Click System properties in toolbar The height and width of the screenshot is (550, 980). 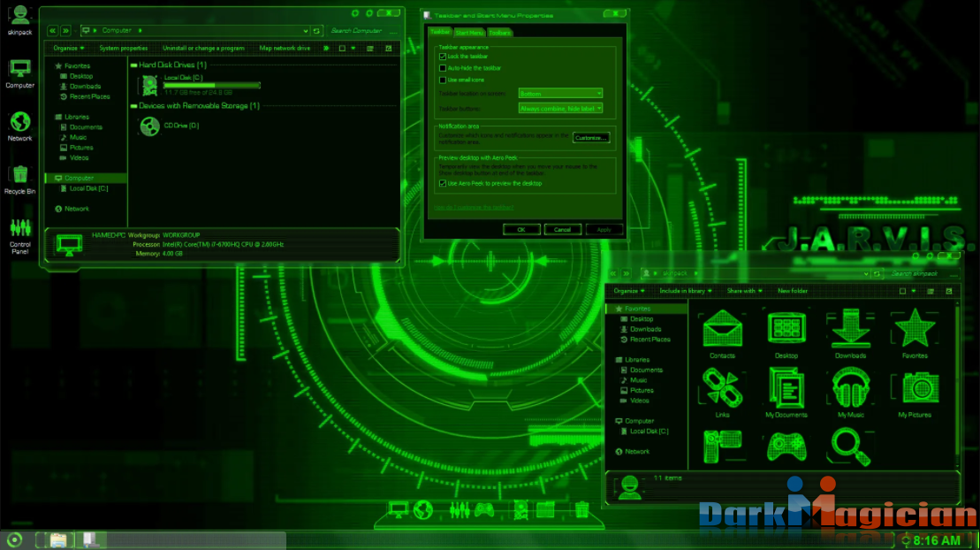click(124, 48)
